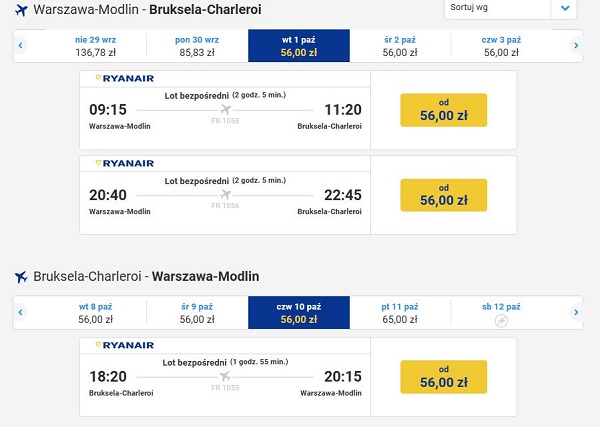Select nie 29 wrz date tab
600x427 pixels.
(95, 46)
